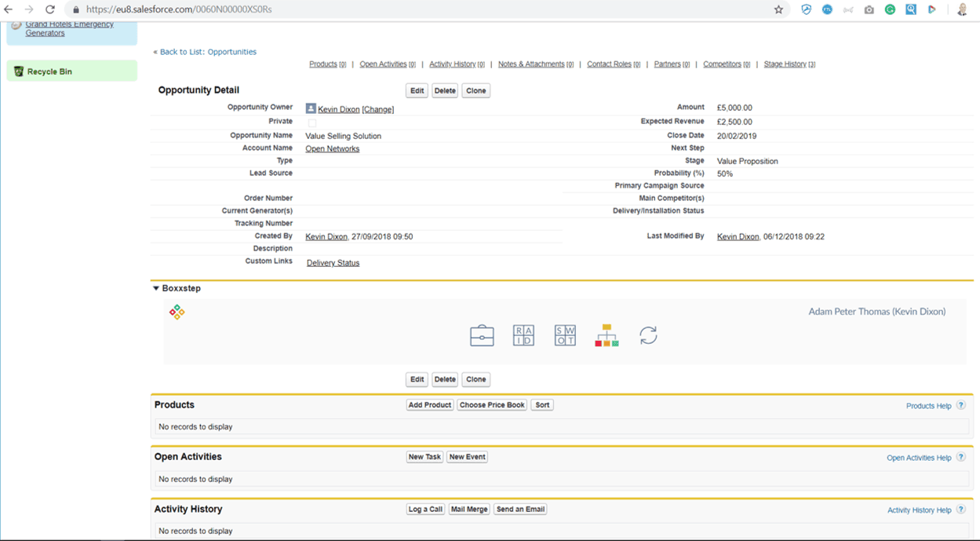This screenshot has width=980, height=541.
Task: Bookmark page with the star icon
Action: coord(778,9)
